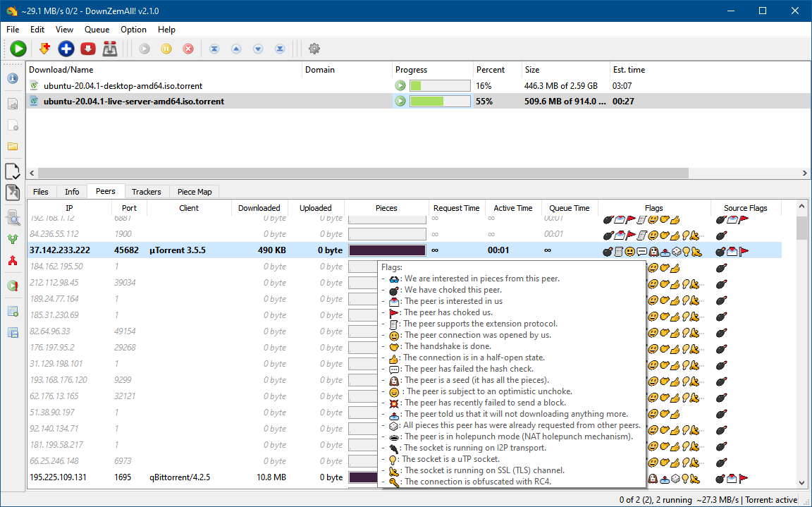
Task: Click the toggle-switch torrent toolbar icon
Action: [110, 49]
